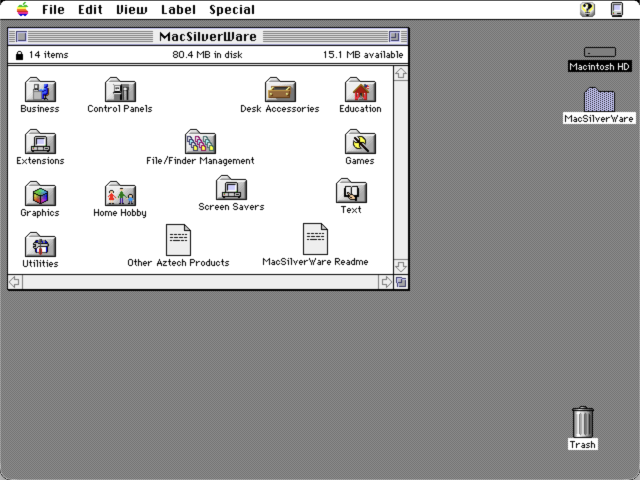The image size is (640, 480).
Task: Click the MacSilverWare window close box
Action: click(21, 36)
